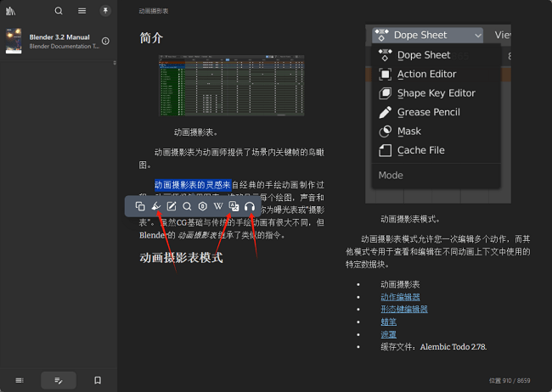Switch to table of contents tab
Viewport: 552px width, 392px height.
point(20,380)
